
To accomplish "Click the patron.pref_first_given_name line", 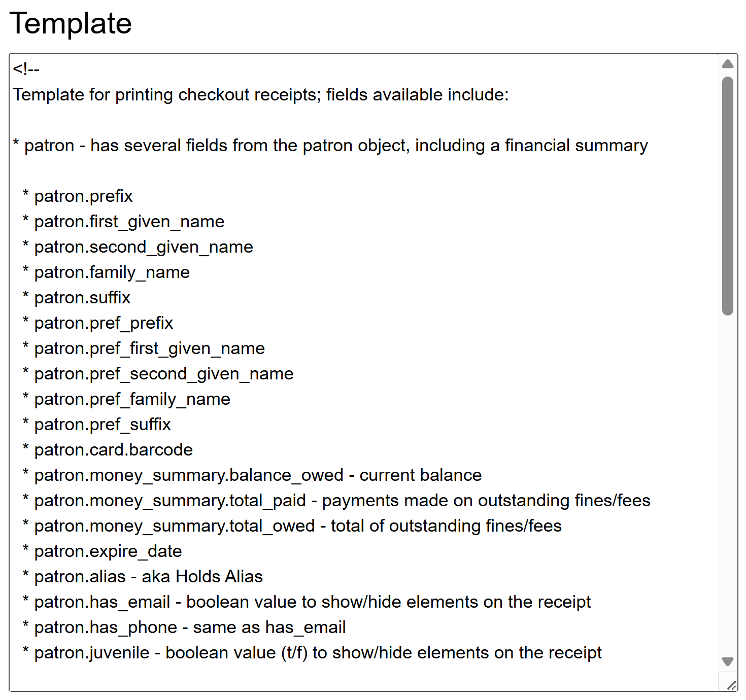I will tap(149, 348).
